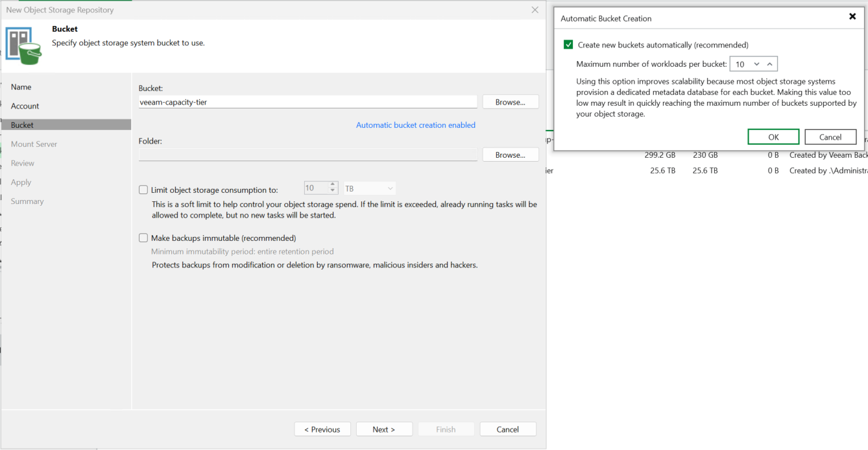This screenshot has height=450, width=868.
Task: Select the Created by Veeam Backup description
Action: [x=828, y=155]
